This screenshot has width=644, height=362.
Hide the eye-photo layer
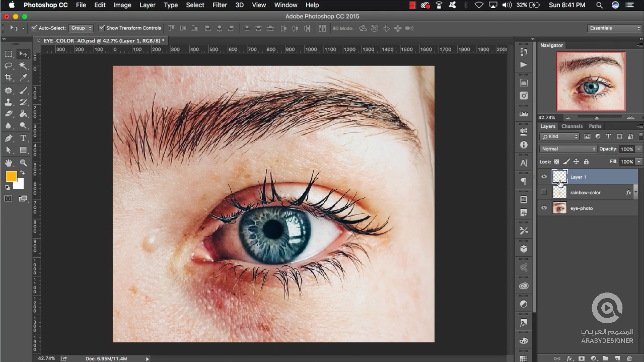pos(544,208)
